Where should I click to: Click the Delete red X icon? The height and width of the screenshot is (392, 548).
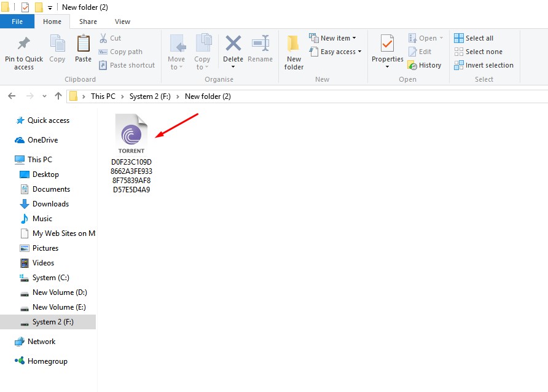point(233,44)
